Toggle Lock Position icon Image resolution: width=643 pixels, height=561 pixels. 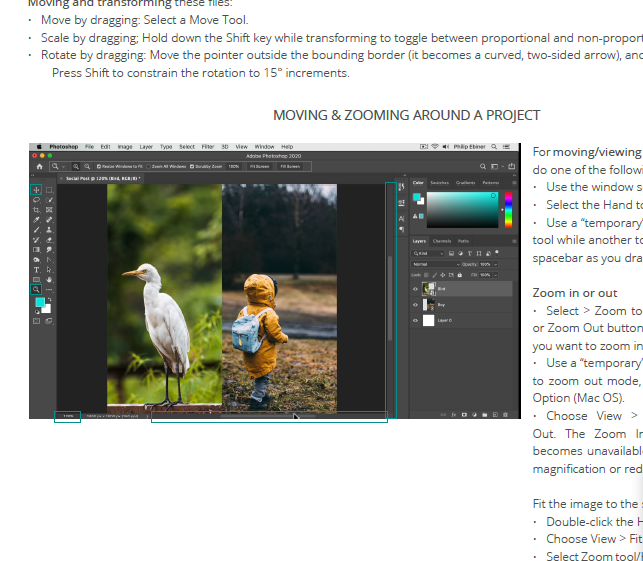tap(443, 275)
